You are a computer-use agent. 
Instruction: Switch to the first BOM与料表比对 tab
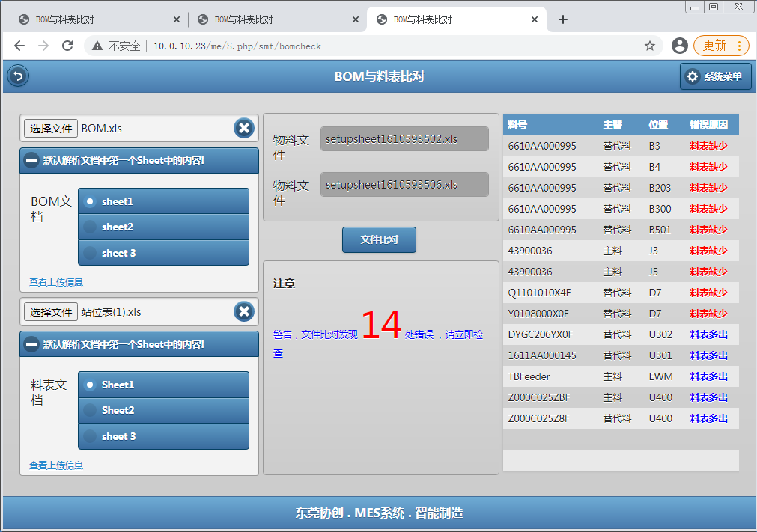click(97, 19)
